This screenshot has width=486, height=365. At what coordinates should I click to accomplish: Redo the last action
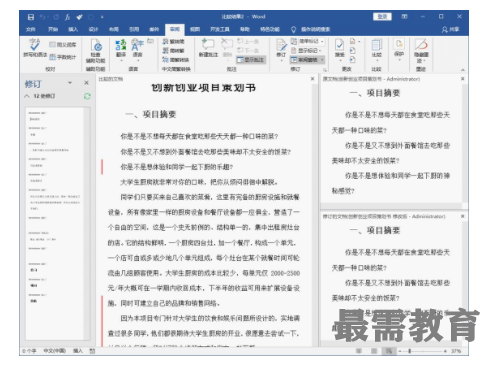click(56, 17)
